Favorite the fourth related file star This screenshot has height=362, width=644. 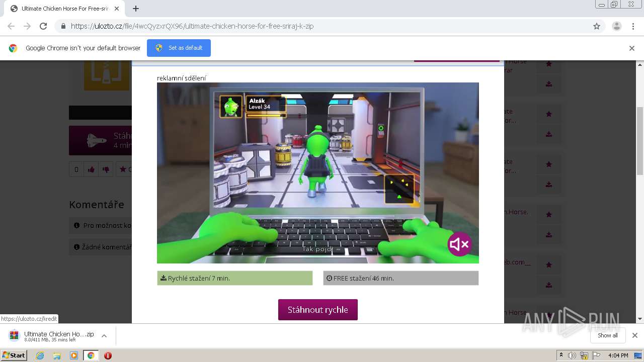pos(549,215)
